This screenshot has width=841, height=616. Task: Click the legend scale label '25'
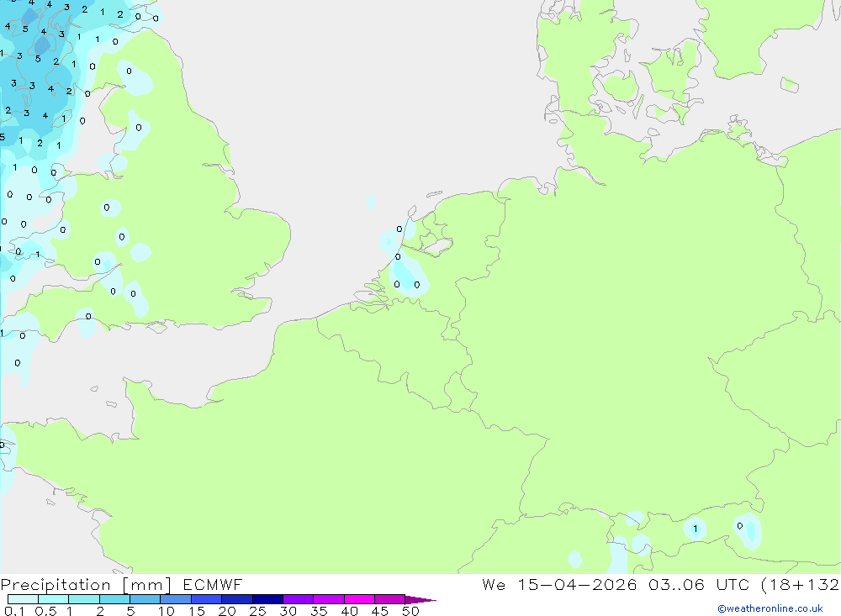[258, 611]
